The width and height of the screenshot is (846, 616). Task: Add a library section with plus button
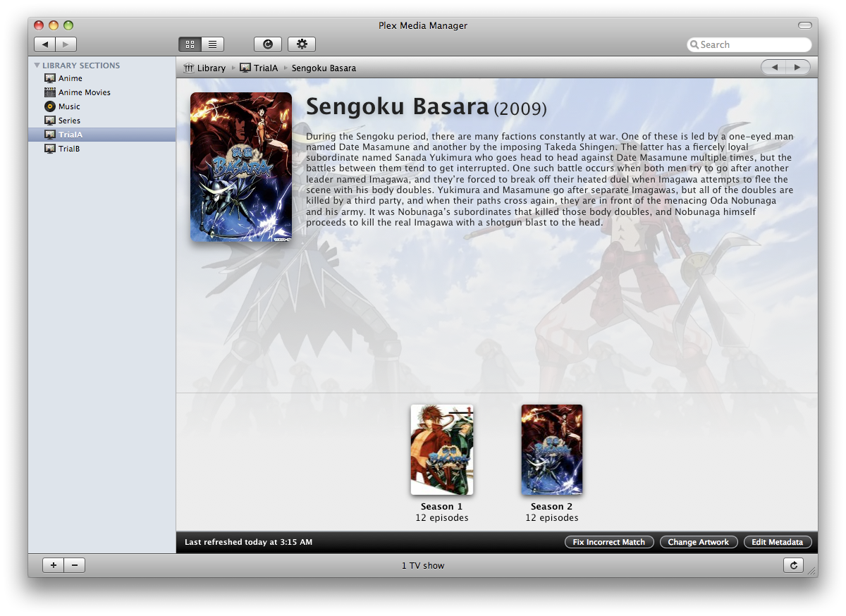pos(54,565)
